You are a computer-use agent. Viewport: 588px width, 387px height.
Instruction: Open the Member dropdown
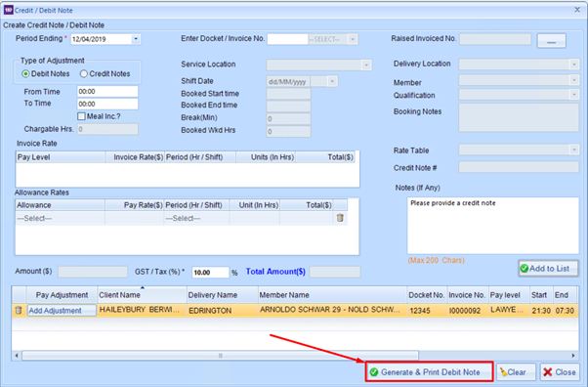573,80
